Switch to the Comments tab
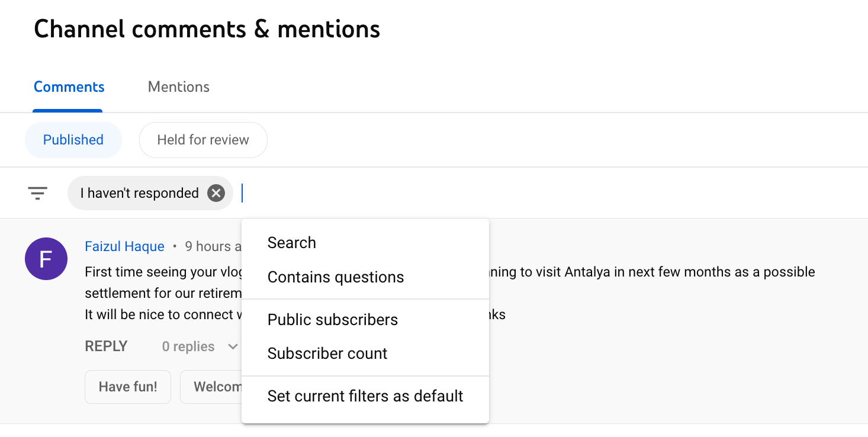 click(69, 87)
